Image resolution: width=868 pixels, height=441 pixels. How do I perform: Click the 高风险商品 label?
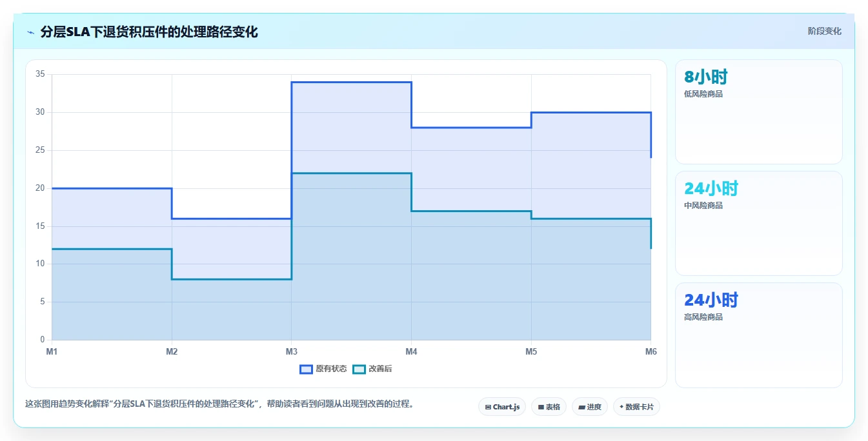[703, 317]
